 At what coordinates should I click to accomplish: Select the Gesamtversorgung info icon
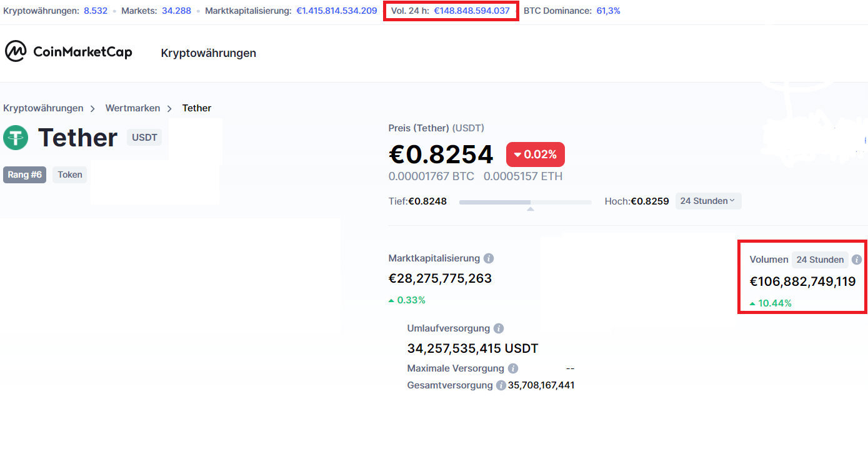pos(501,385)
